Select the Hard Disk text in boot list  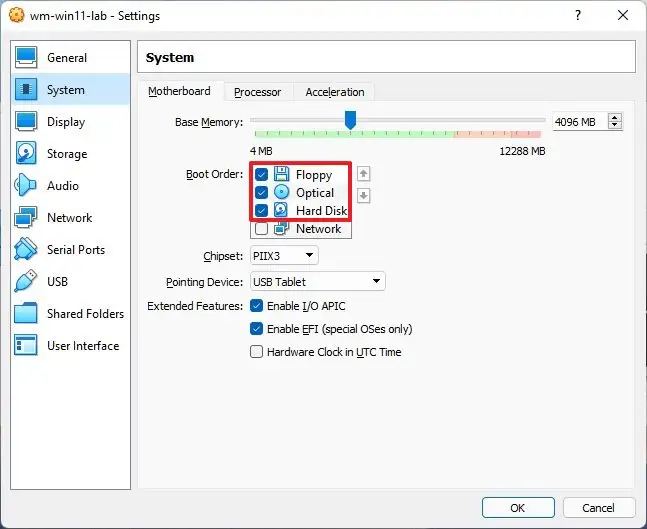321,210
